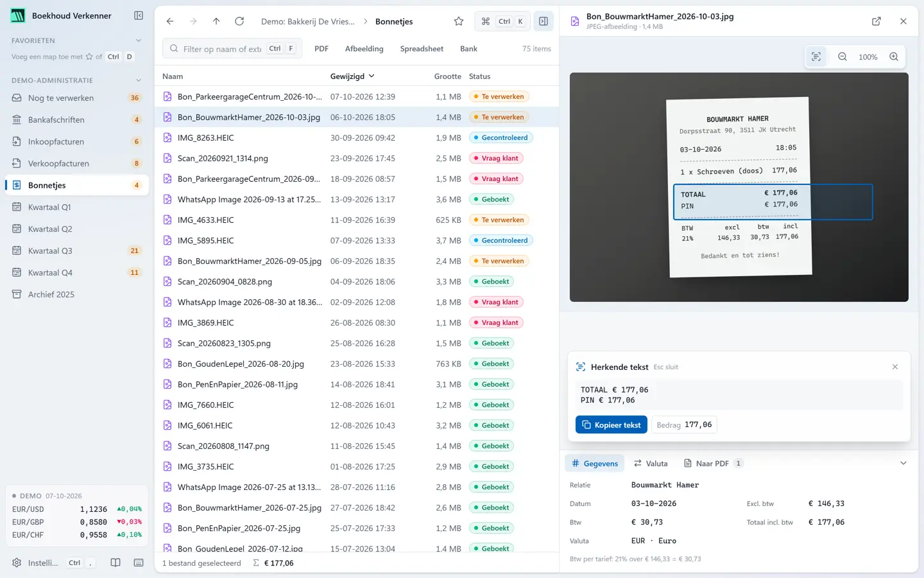Filter the list by Afbeelding
This screenshot has height=578, width=924.
pos(364,49)
